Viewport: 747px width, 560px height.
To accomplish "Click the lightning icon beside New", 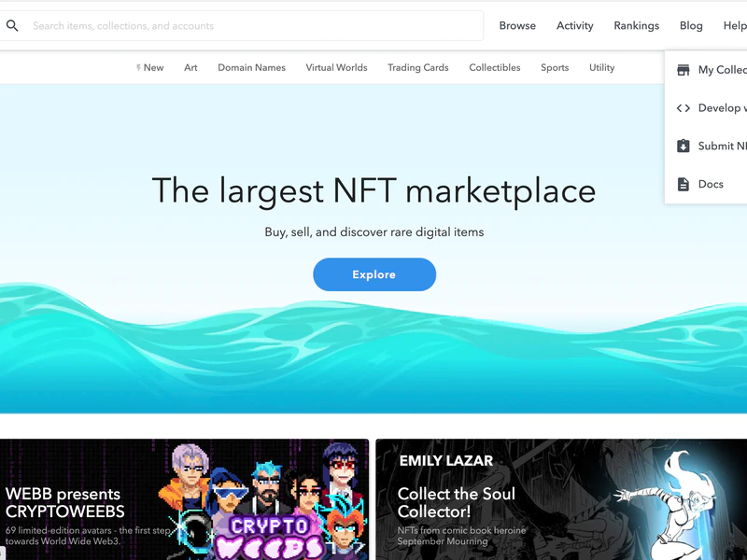I will pyautogui.click(x=138, y=67).
